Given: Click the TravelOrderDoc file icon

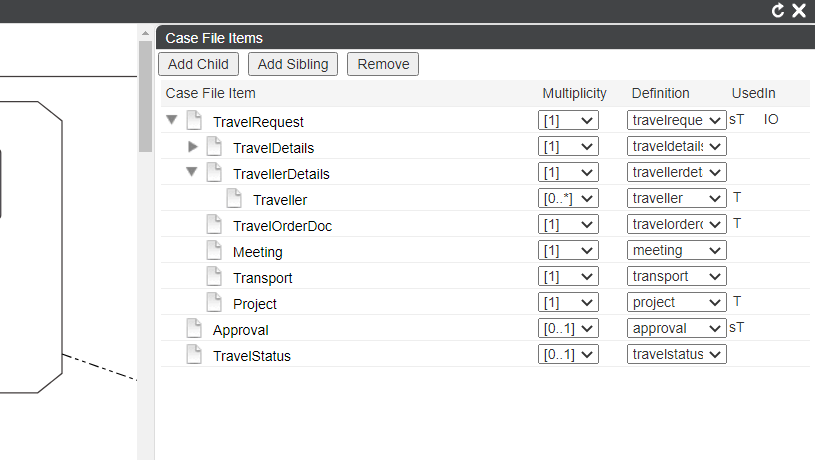Looking at the screenshot, I should pyautogui.click(x=214, y=224).
